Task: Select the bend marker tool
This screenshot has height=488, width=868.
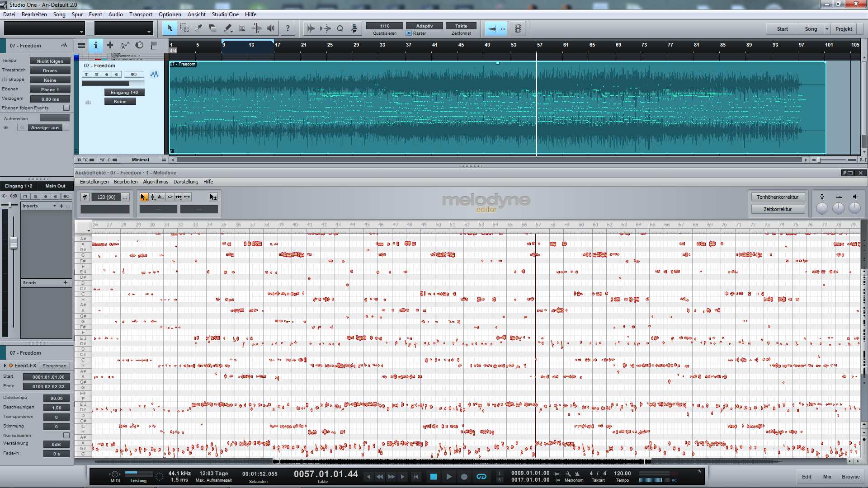Action: (256, 28)
